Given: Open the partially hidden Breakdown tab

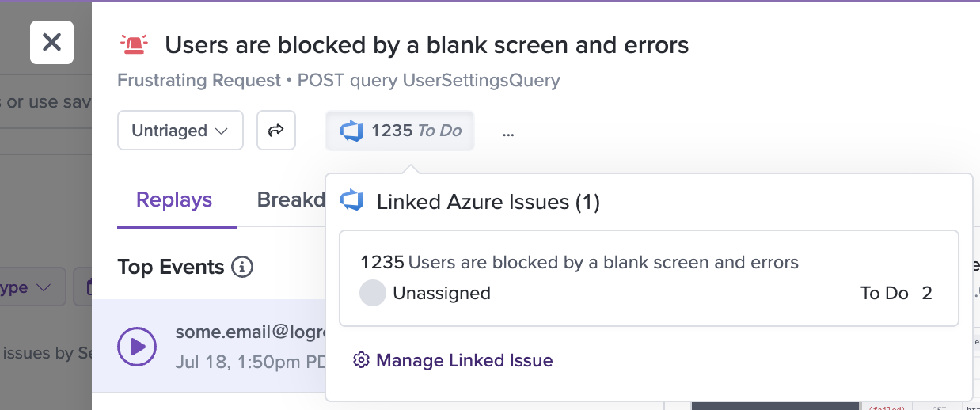Looking at the screenshot, I should click(291, 199).
